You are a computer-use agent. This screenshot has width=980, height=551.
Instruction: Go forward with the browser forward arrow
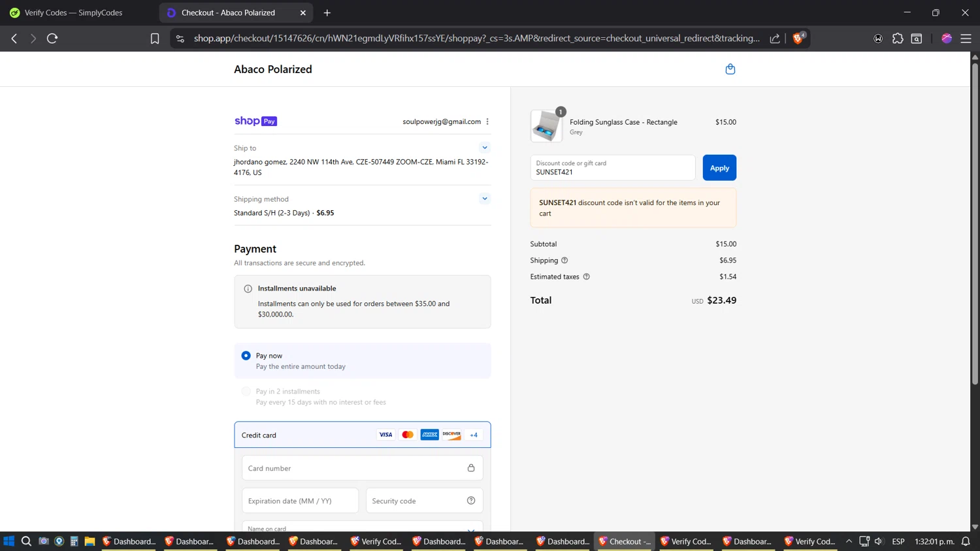33,39
